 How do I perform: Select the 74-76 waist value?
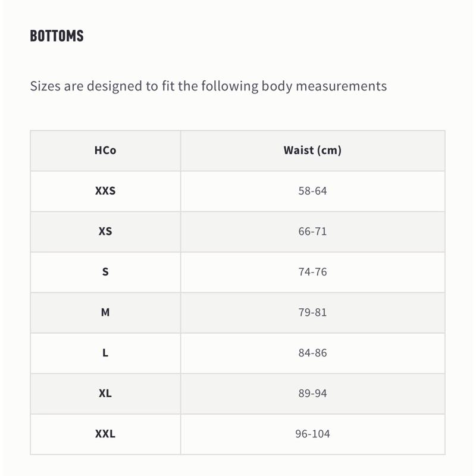[x=312, y=272]
